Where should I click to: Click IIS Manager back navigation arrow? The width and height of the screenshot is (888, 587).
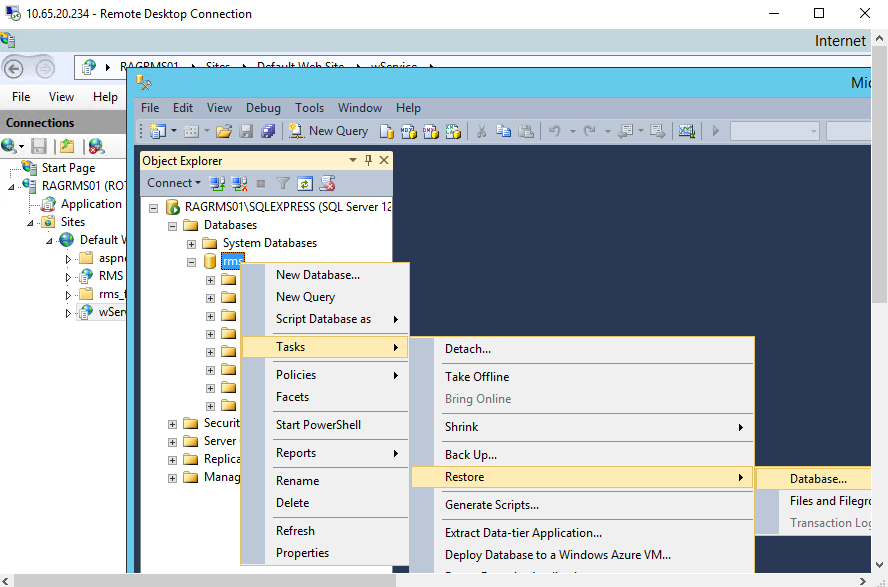point(14,68)
